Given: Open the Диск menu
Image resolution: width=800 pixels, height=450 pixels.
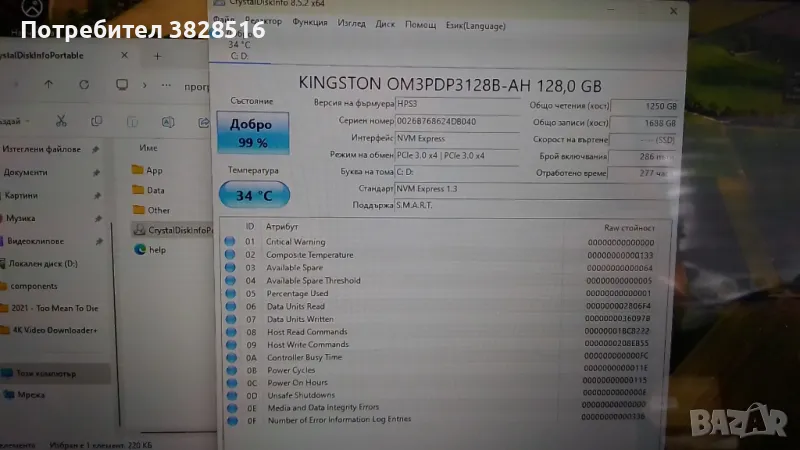Looking at the screenshot, I should tap(385, 23).
